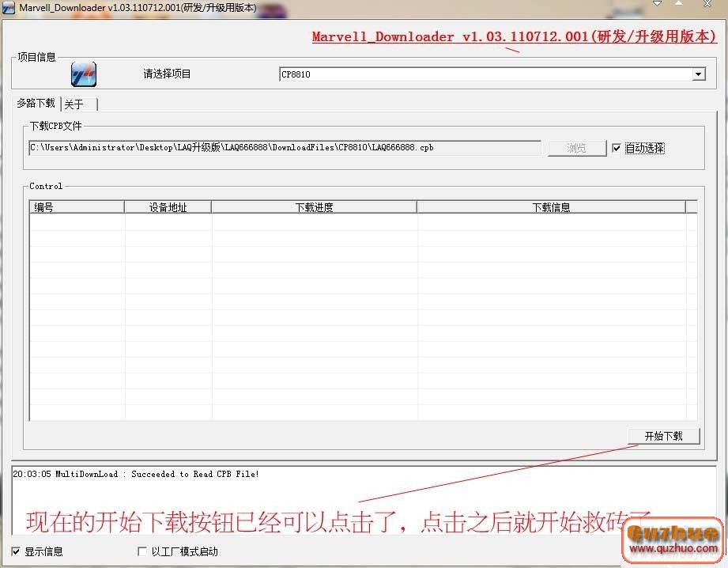Click the Succeeded to Read CPB File log line
Image resolution: width=728 pixels, height=568 pixels.
tap(136, 474)
